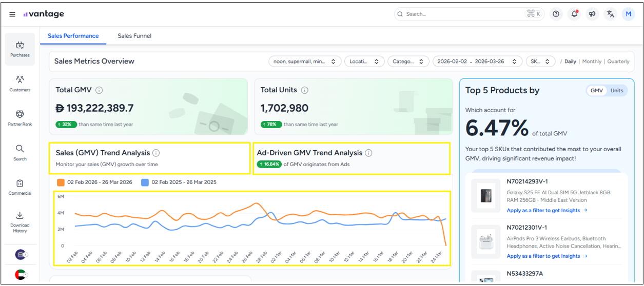The width and height of the screenshot is (644, 286).
Task: Open the hamburger navigation menu
Action: pyautogui.click(x=12, y=14)
